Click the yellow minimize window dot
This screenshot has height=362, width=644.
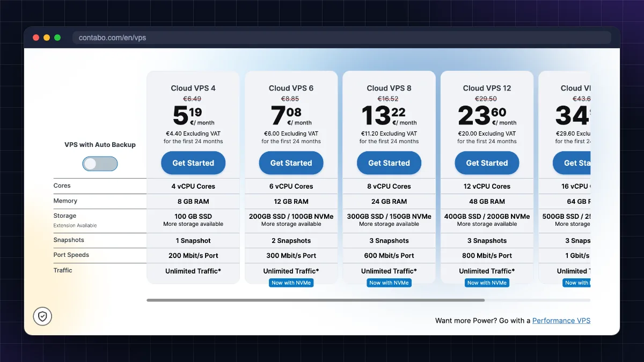pos(47,38)
